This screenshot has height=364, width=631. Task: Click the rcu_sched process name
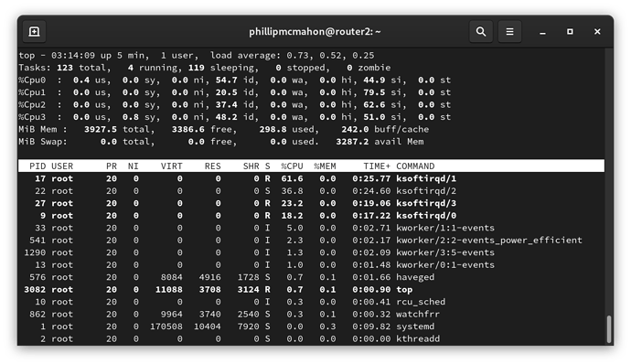421,302
